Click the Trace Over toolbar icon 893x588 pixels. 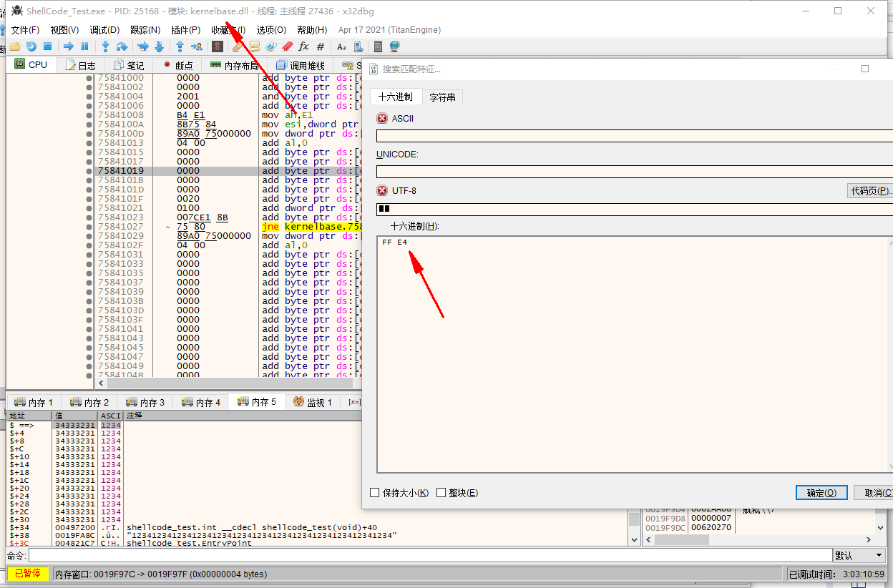click(159, 46)
